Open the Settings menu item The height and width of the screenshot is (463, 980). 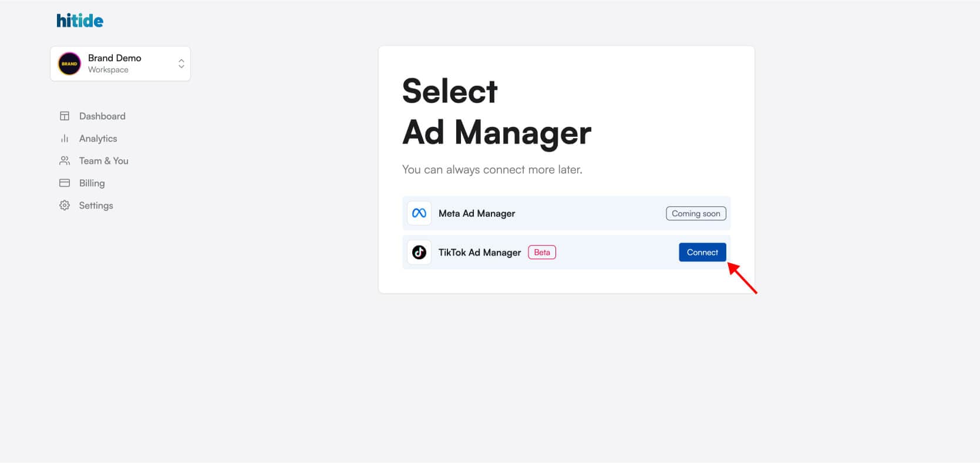point(96,206)
